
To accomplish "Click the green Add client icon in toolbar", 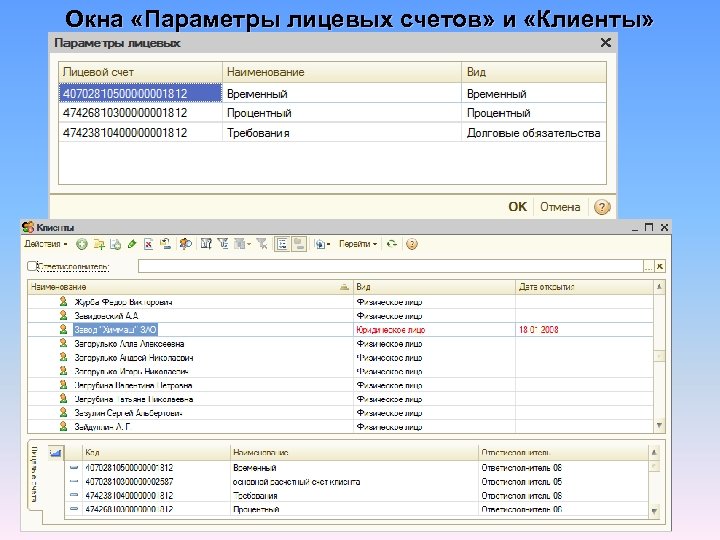I will click(x=82, y=244).
